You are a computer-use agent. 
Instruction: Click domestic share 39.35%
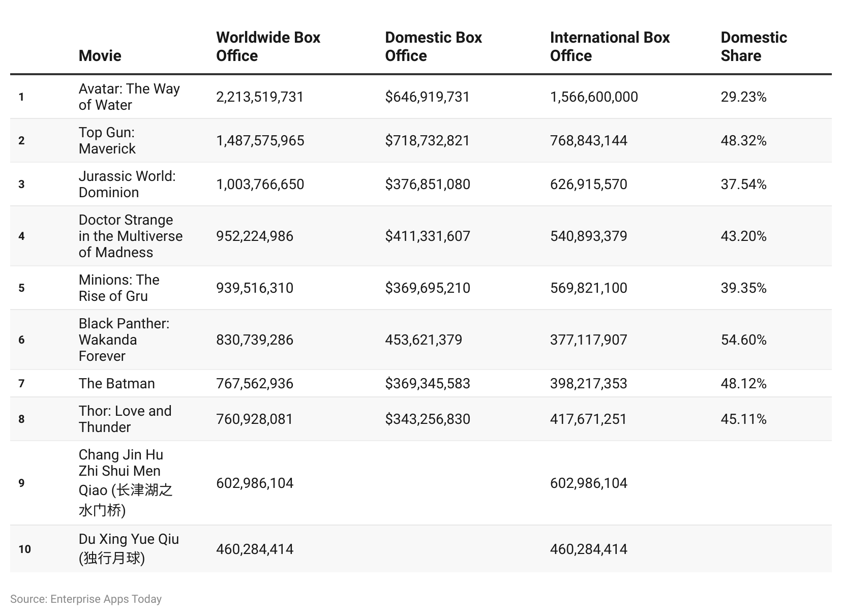point(743,288)
